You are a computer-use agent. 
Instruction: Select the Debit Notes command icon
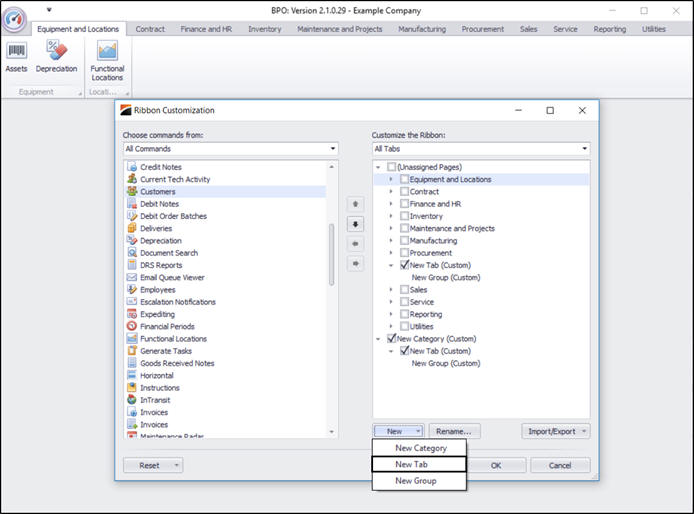click(132, 204)
